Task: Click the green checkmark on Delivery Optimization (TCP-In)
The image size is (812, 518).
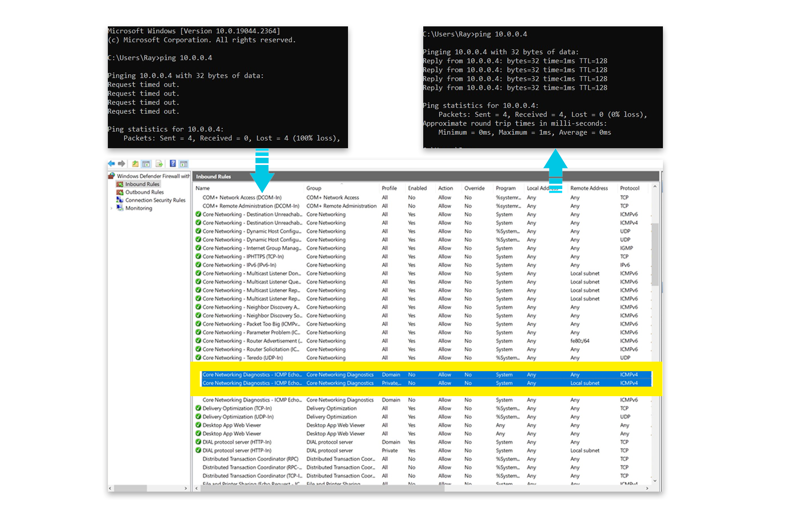Action: coord(198,408)
